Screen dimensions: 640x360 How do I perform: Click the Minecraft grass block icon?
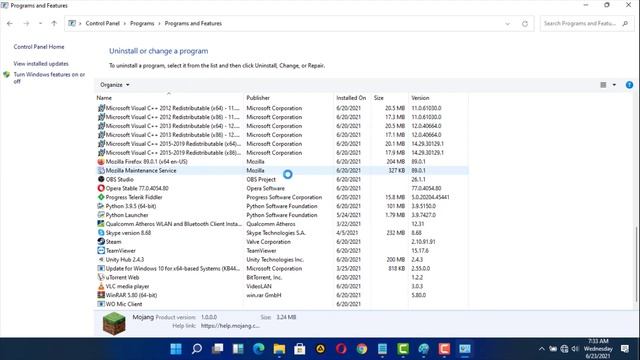tap(114, 323)
